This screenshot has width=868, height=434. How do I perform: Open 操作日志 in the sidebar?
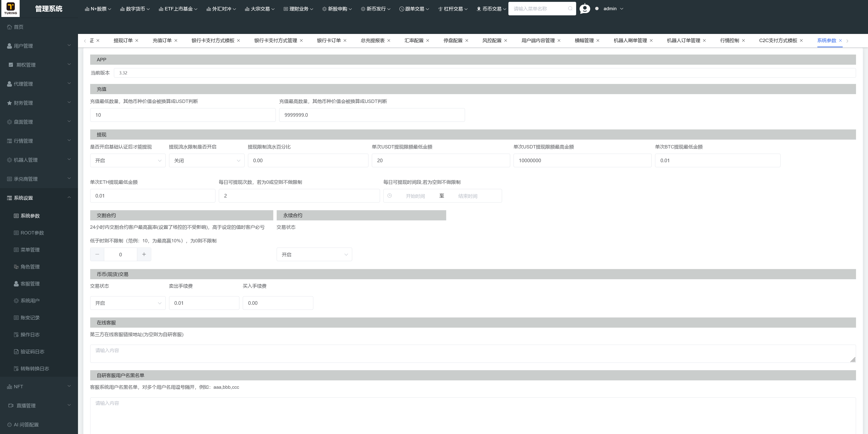pos(39,334)
